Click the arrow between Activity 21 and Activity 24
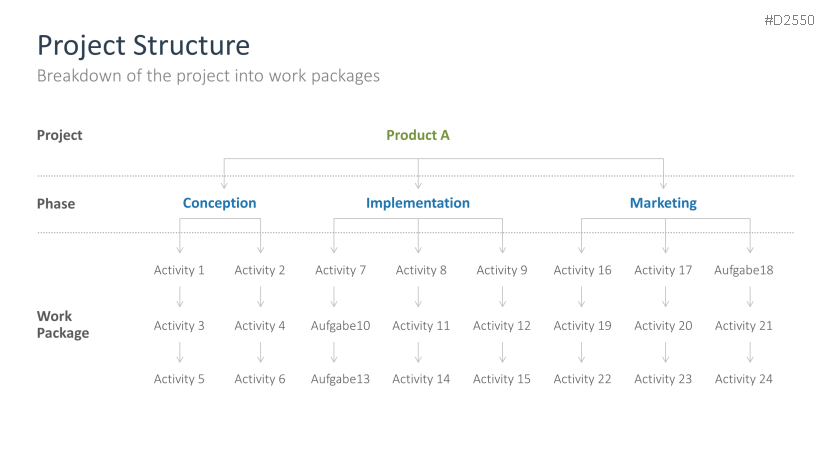Screen dimensions: 829x466 tap(750, 352)
